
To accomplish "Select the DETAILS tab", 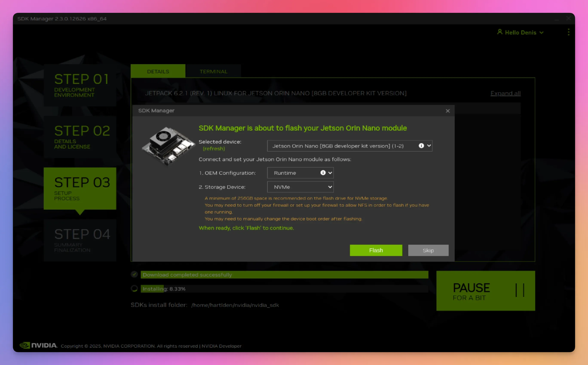I will click(x=158, y=71).
